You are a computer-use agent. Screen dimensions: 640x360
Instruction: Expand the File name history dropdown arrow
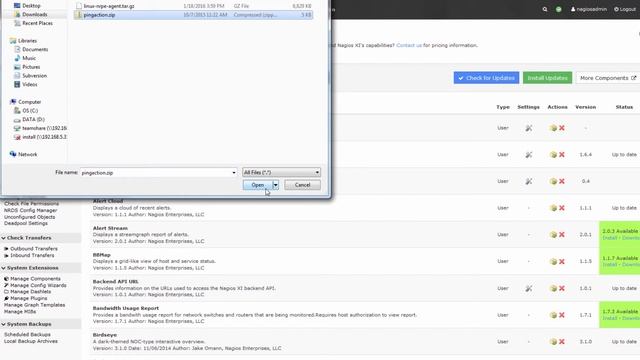(x=234, y=173)
